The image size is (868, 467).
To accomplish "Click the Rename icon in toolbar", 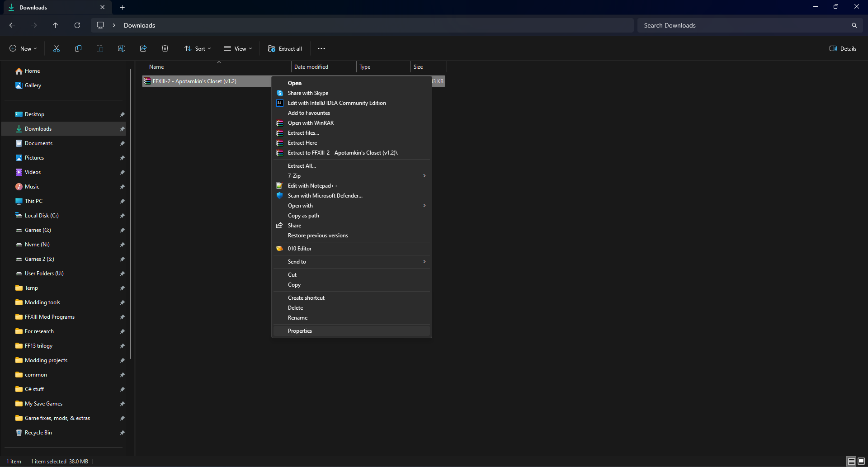I will [122, 49].
